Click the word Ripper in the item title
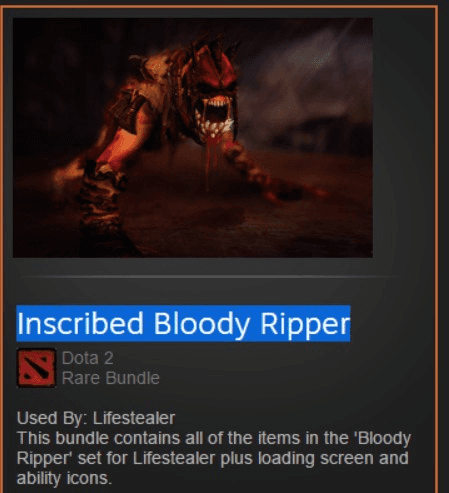The image size is (449, 493). coord(305,324)
